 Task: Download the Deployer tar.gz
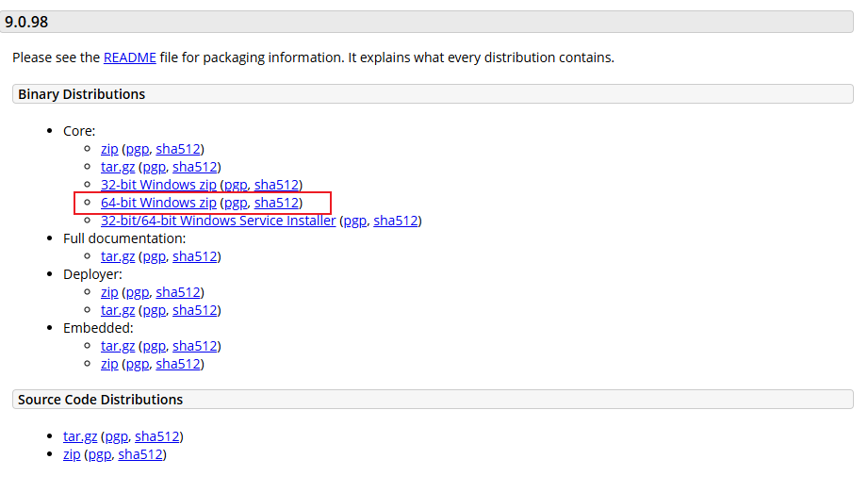pos(118,310)
